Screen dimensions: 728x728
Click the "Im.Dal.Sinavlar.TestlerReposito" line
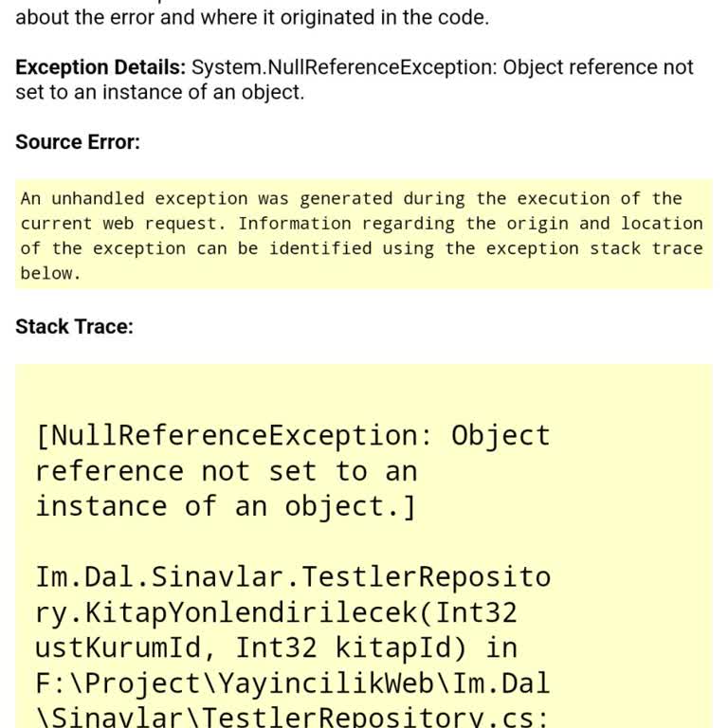[x=293, y=576]
